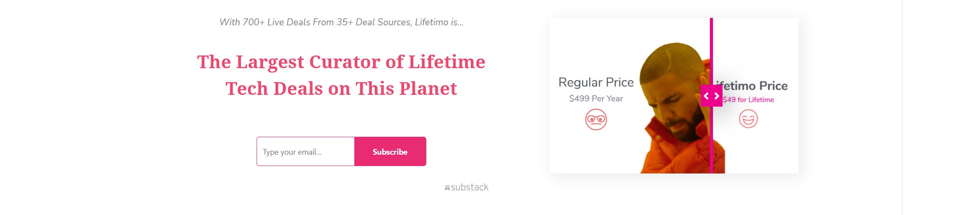Click the 'Regular Price' label
Viewport: 980px width, 215px height.
coord(596,82)
